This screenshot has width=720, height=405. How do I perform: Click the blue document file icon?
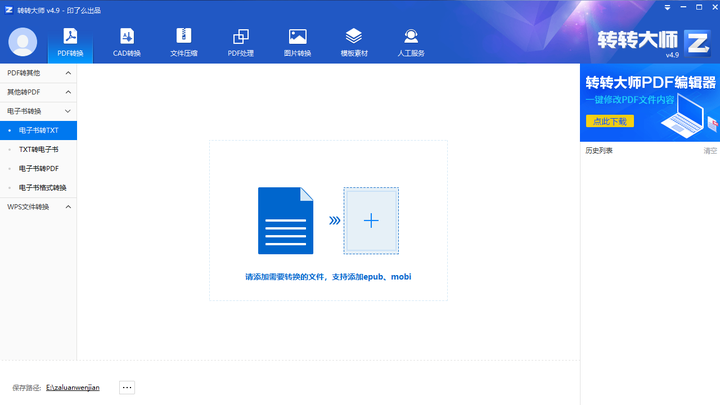(x=286, y=221)
